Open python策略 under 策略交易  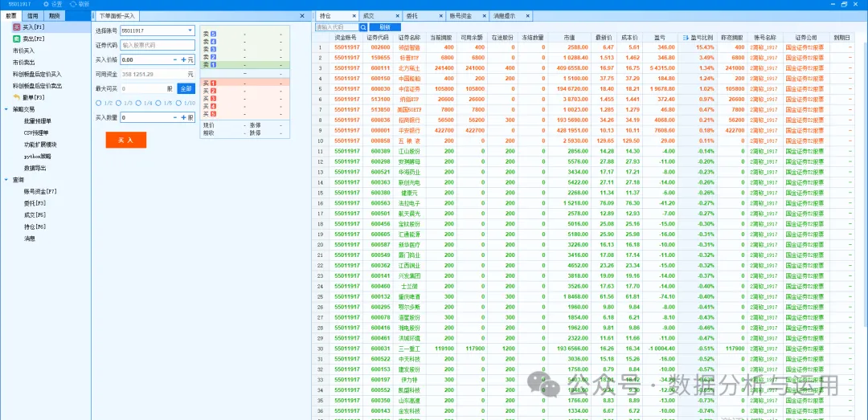tap(38, 156)
